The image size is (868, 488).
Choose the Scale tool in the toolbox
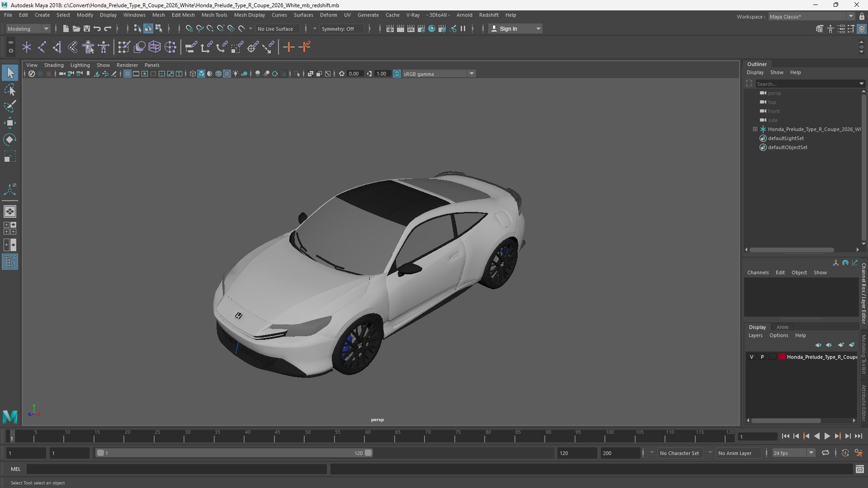click(x=10, y=156)
